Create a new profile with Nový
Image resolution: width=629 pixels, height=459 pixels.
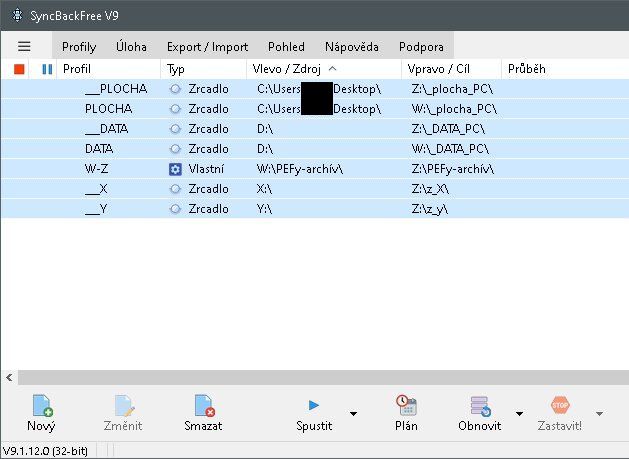point(41,413)
